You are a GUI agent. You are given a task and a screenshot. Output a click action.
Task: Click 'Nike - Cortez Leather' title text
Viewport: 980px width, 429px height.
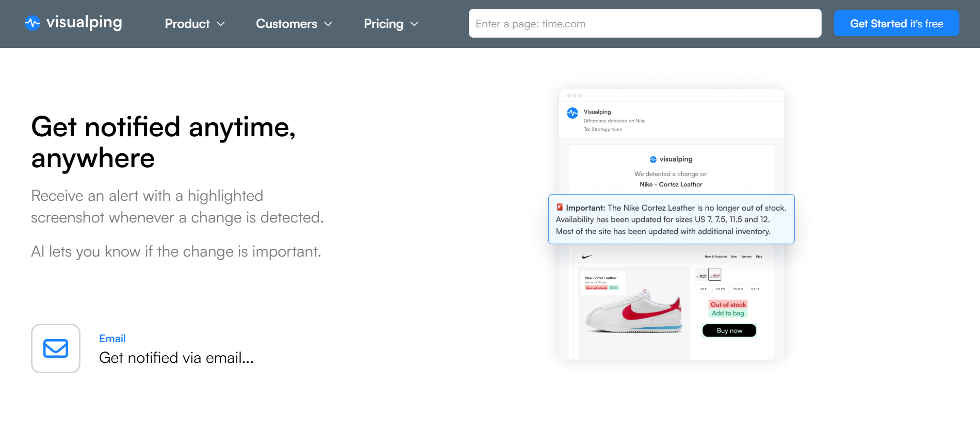pyautogui.click(x=671, y=184)
